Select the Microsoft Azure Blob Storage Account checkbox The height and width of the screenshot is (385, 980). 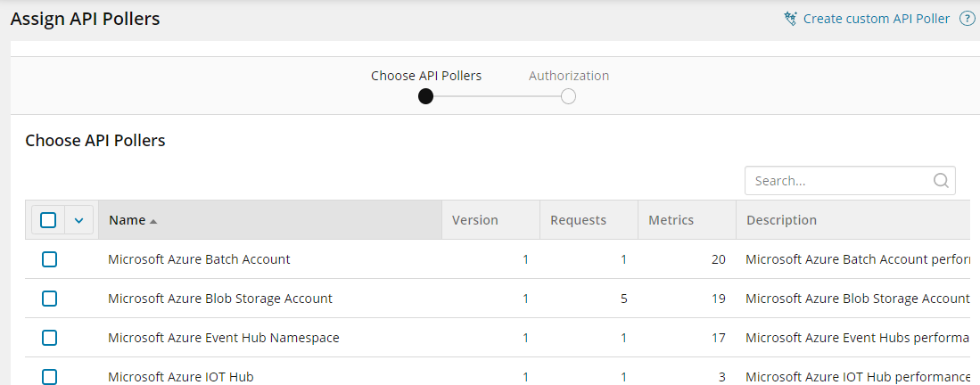pos(49,299)
